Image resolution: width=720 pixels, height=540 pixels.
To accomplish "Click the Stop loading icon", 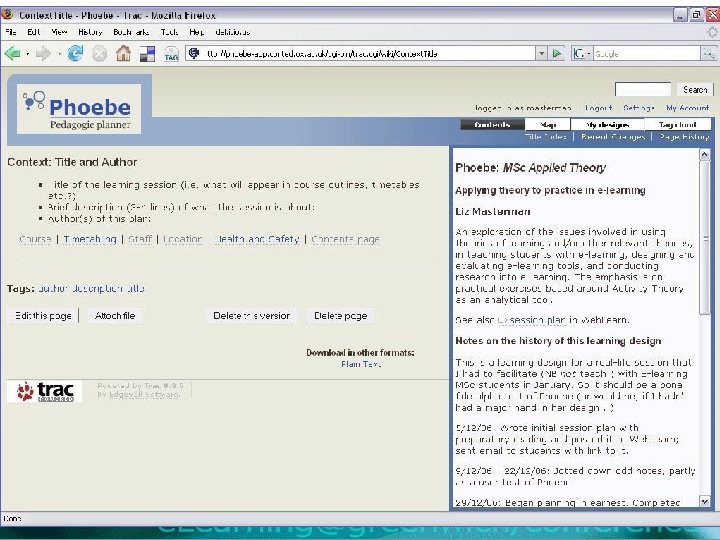I will pyautogui.click(x=99, y=54).
